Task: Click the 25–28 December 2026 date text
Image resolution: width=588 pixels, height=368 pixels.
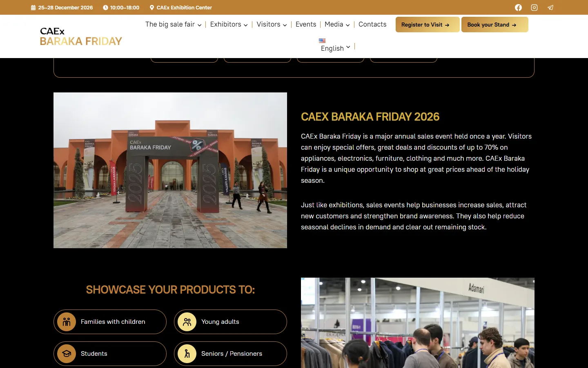Action: 65,7
